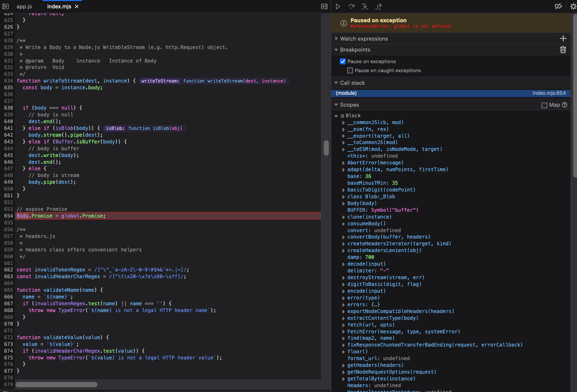
Task: Select the index.mjs tab
Action: [x=59, y=6]
